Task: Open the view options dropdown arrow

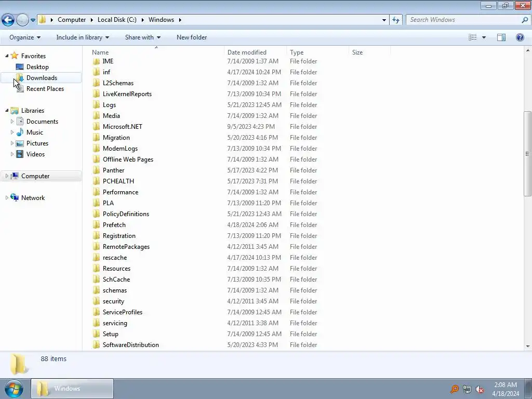Action: (484, 37)
